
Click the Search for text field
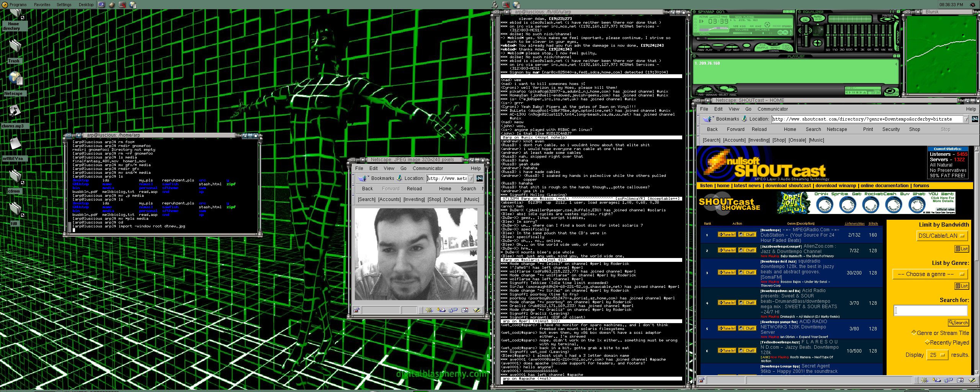tap(930, 310)
